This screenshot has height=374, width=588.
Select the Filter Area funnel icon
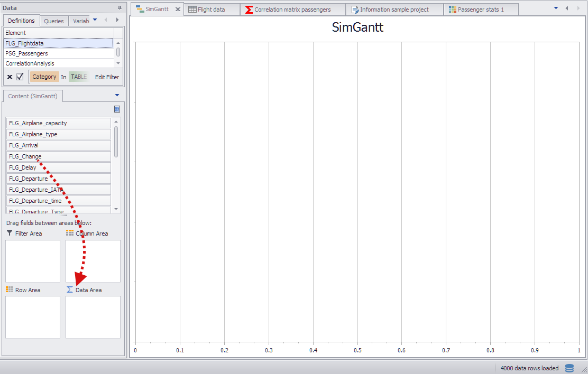(x=10, y=233)
